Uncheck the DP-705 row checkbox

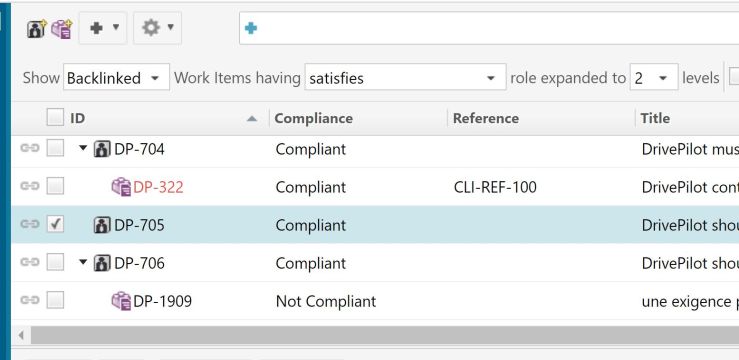click(x=55, y=224)
